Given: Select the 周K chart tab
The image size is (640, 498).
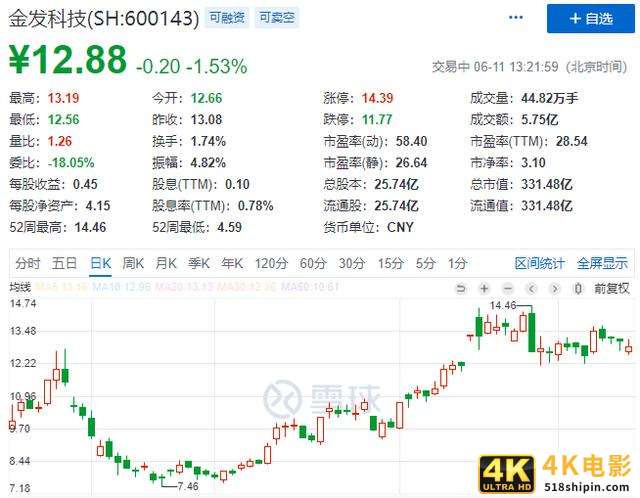Looking at the screenshot, I should [133, 263].
